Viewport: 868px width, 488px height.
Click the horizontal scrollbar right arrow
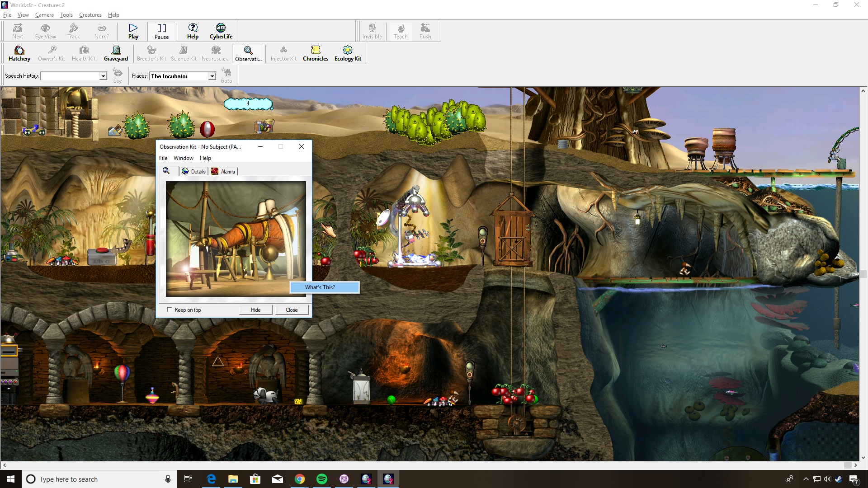click(855, 465)
